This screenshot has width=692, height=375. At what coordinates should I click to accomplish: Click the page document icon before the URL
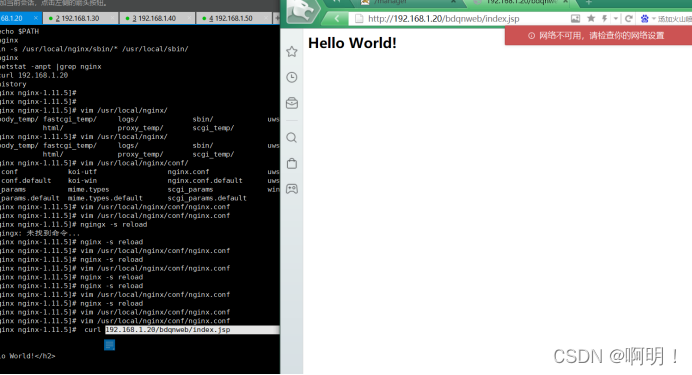coord(359,19)
